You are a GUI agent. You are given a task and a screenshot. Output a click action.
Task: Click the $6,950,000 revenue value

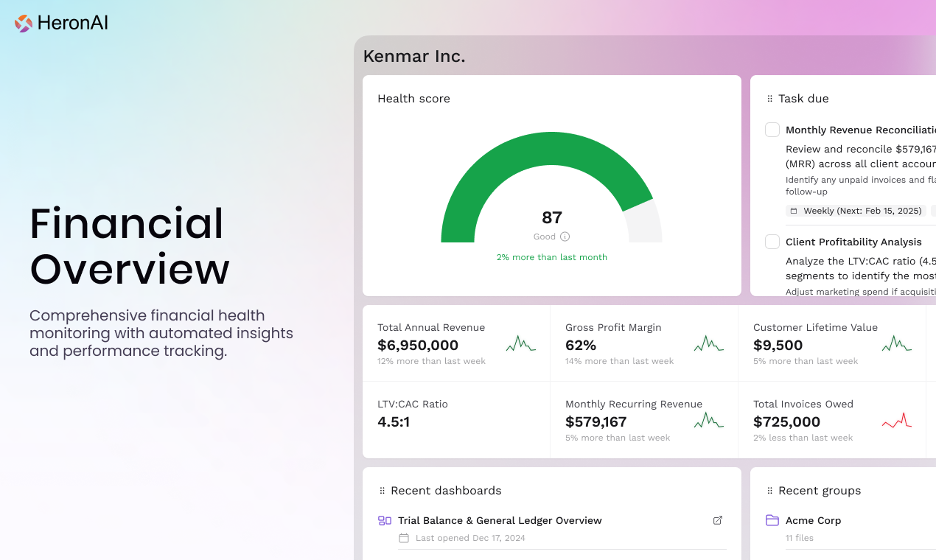pos(418,345)
